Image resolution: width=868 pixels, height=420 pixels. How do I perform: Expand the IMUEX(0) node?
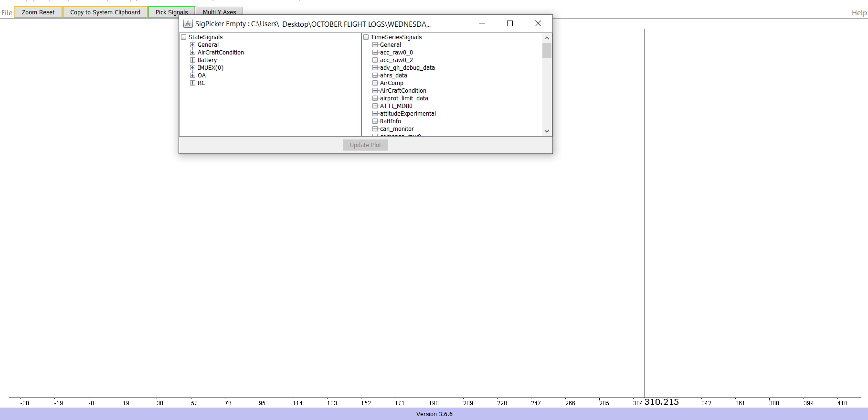pos(193,68)
